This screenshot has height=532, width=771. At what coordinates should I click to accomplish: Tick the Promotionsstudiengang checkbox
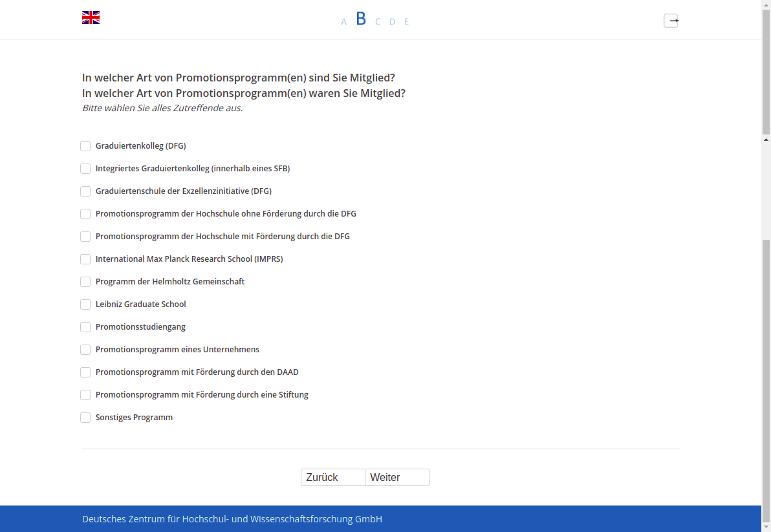85,326
